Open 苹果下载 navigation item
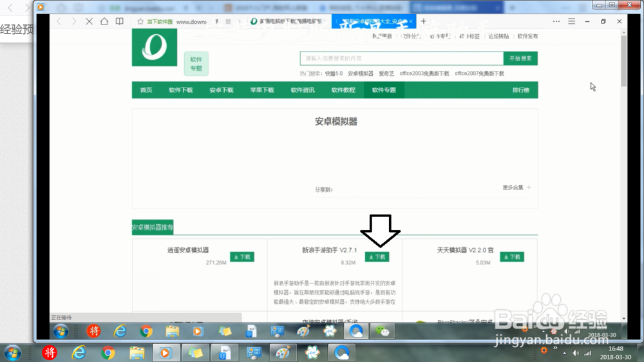 pyautogui.click(x=262, y=90)
